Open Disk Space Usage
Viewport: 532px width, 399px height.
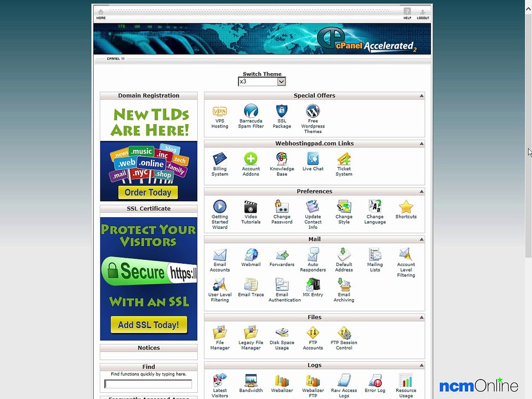tap(282, 339)
